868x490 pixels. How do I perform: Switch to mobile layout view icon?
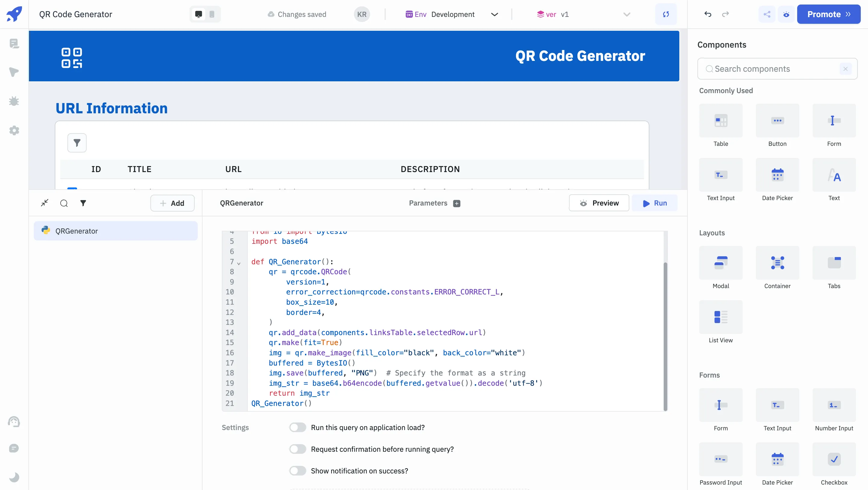pyautogui.click(x=212, y=14)
